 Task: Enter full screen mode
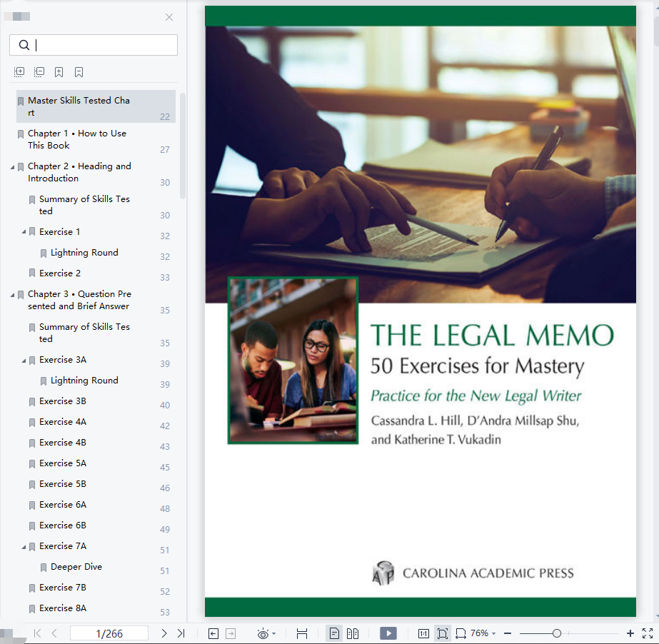(648, 633)
